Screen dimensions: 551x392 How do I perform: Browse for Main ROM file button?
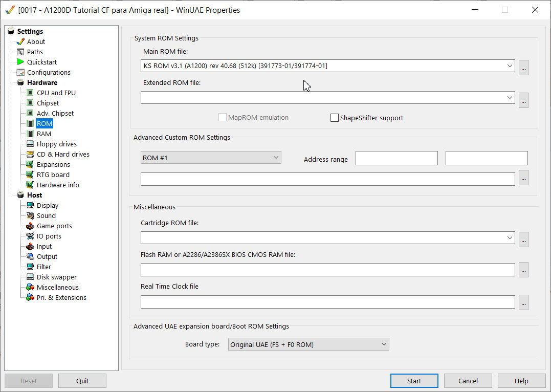pos(523,68)
